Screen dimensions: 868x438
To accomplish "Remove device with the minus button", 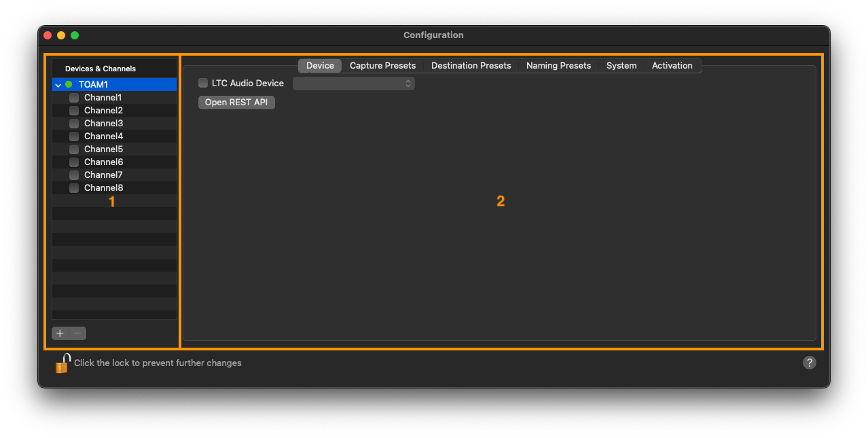I will 78,333.
